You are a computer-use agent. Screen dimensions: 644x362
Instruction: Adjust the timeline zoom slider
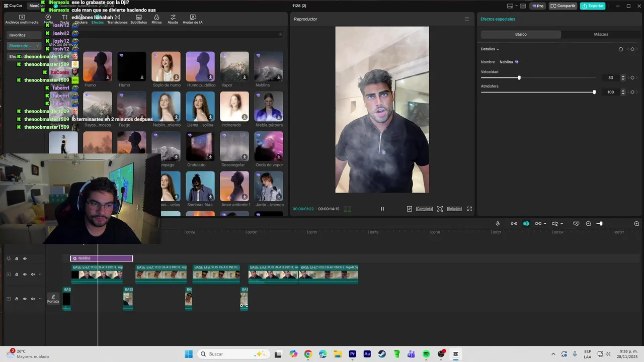[x=600, y=224]
